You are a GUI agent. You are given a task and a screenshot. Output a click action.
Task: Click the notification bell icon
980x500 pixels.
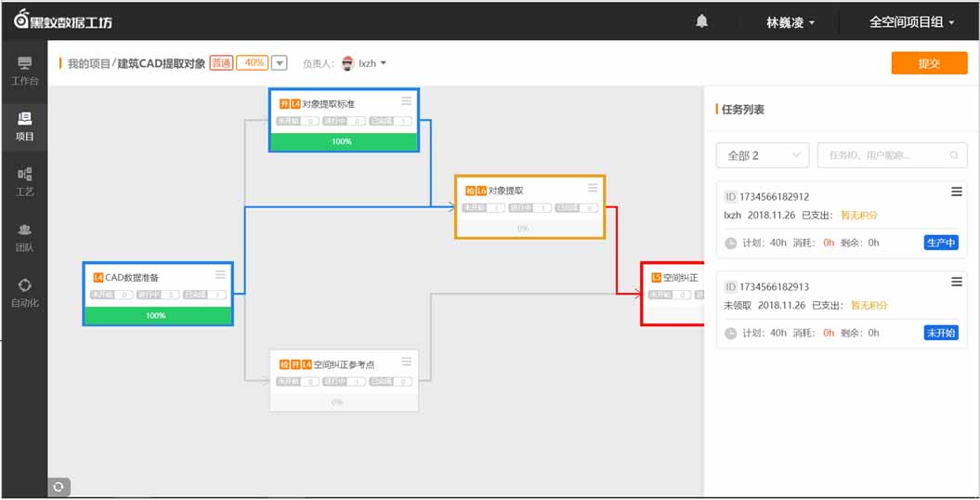[x=701, y=21]
